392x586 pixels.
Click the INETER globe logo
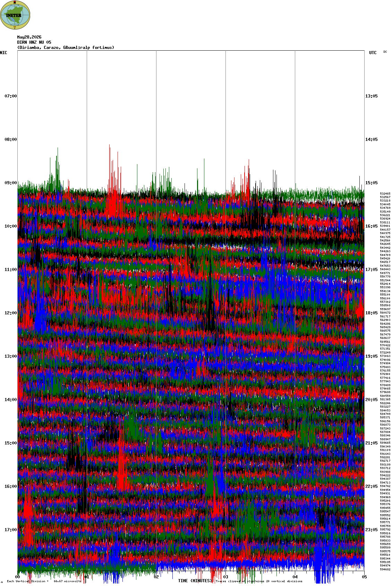[15, 15]
